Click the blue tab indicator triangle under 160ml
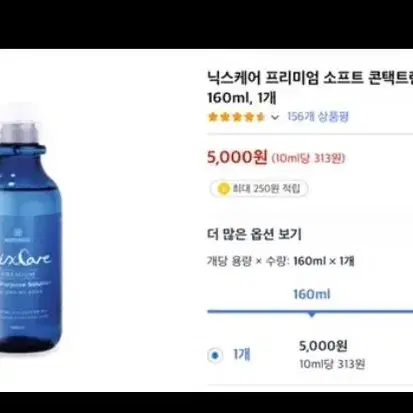413x413 pixels. pos(312,315)
